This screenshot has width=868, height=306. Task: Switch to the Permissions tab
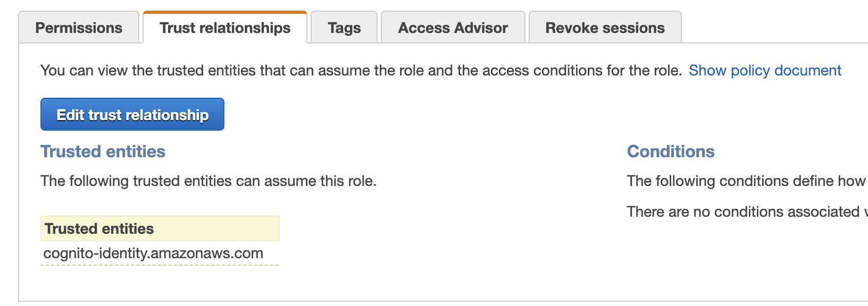(79, 28)
